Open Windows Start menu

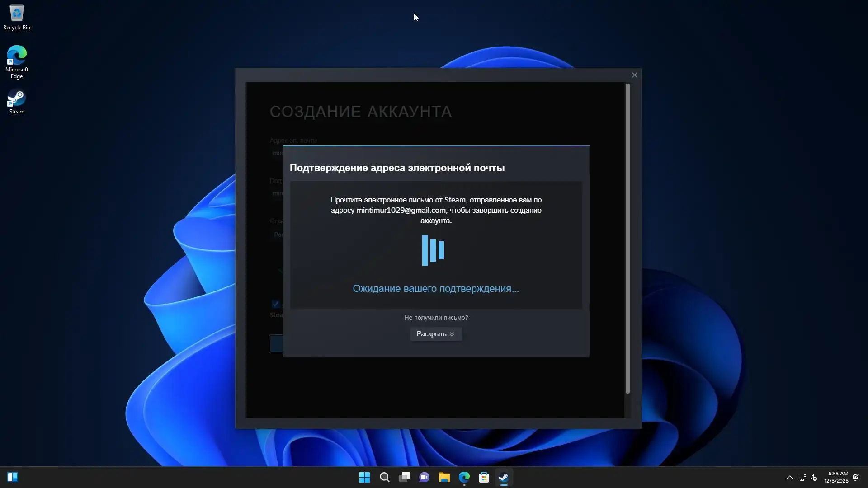click(364, 477)
